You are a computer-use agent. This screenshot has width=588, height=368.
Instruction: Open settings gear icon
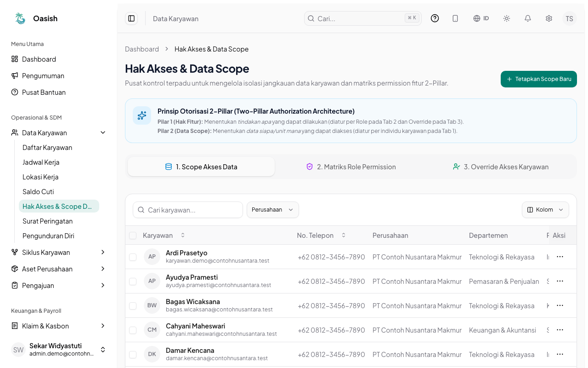click(549, 18)
